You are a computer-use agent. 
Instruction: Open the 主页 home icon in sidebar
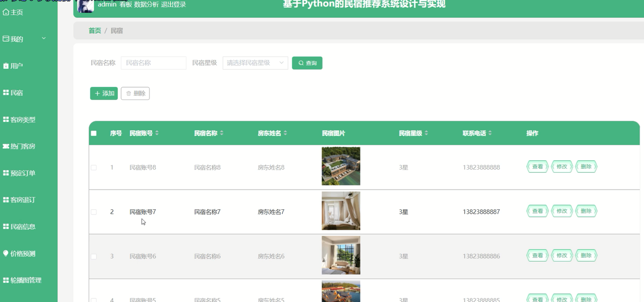point(6,12)
